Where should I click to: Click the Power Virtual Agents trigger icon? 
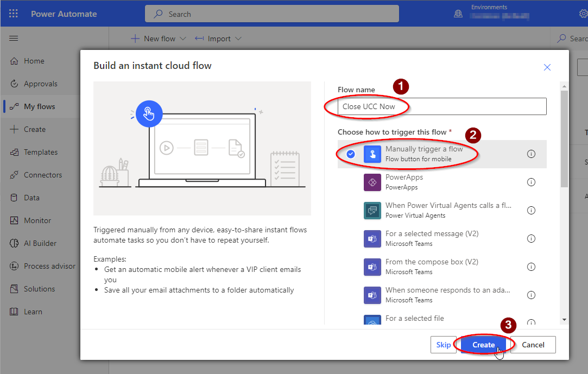pyautogui.click(x=372, y=211)
